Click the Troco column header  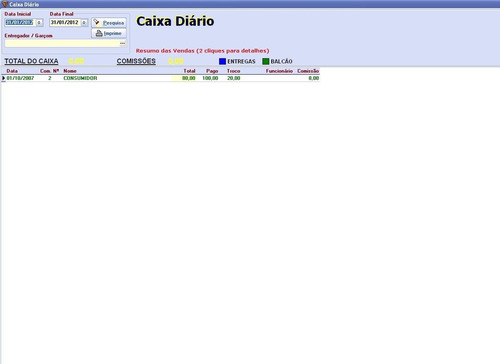pos(233,71)
